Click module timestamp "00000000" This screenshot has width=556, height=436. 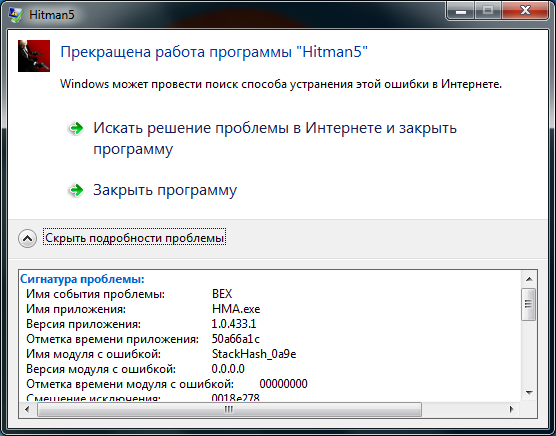(283, 384)
